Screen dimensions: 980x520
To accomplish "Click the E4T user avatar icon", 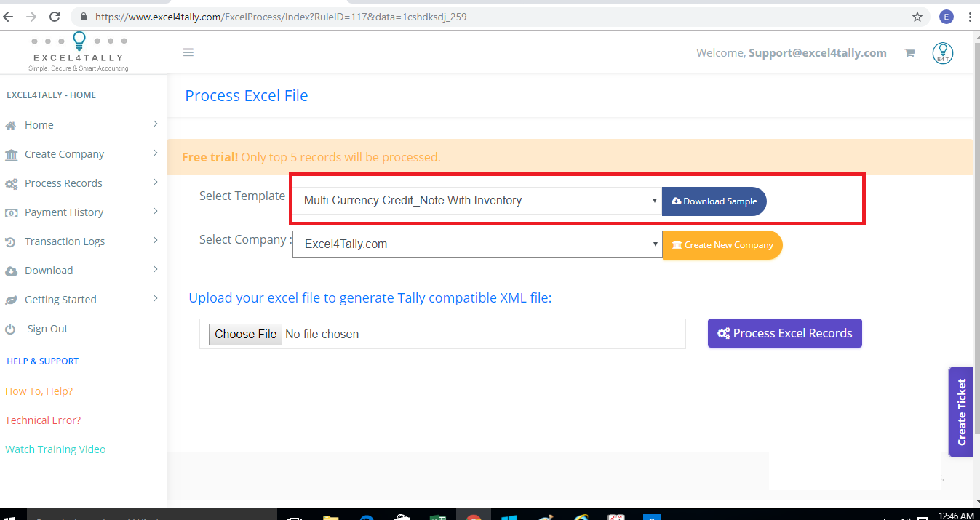I will point(943,53).
